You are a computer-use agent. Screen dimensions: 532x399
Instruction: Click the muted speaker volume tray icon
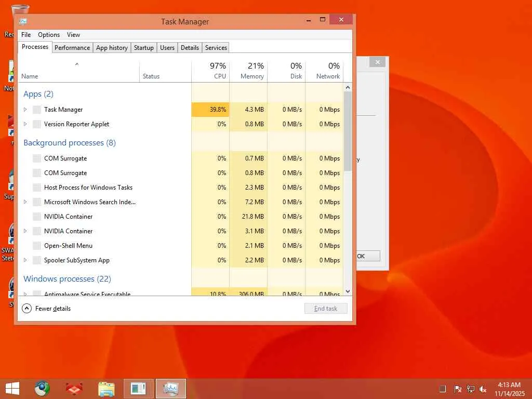pyautogui.click(x=483, y=389)
